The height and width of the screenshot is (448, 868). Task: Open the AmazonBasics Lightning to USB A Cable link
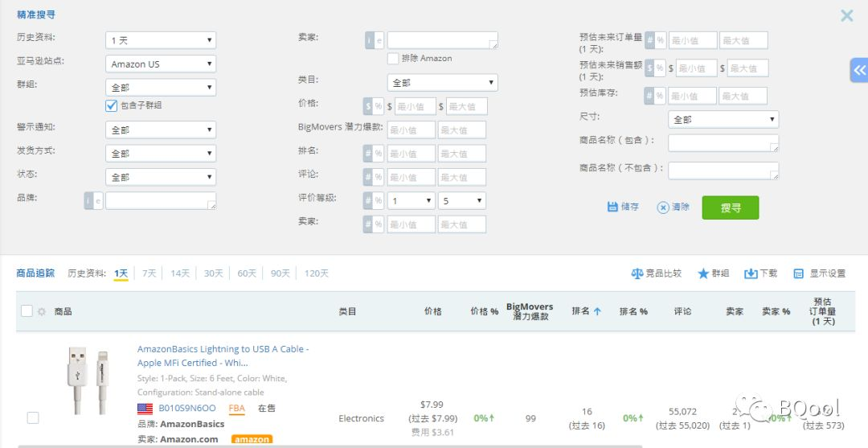pos(223,356)
